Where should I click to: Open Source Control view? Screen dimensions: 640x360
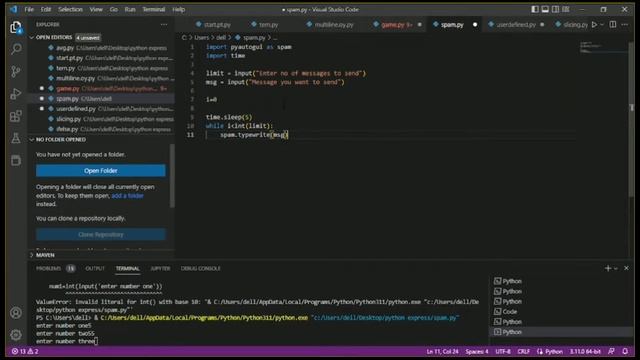tap(16, 71)
